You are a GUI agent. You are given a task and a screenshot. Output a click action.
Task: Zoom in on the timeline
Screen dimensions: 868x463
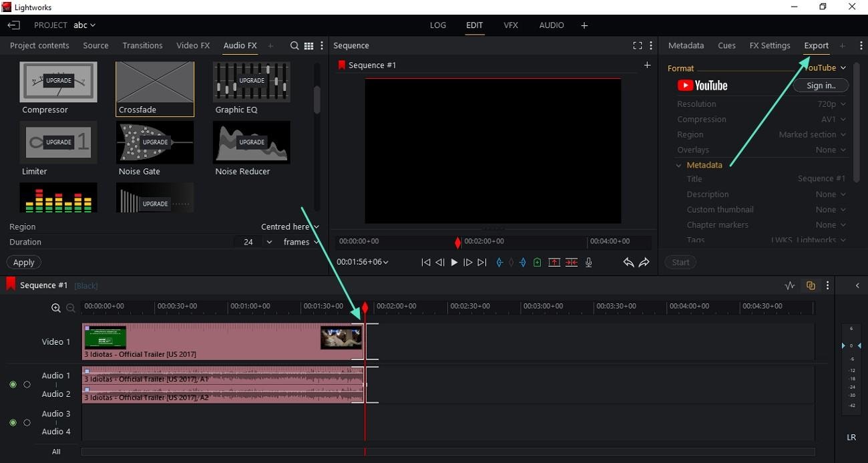56,308
